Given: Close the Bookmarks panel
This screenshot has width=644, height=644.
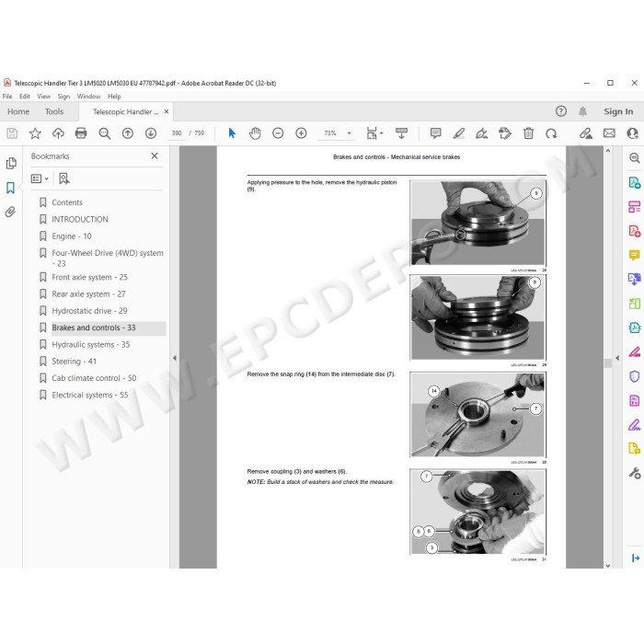Looking at the screenshot, I should click(155, 155).
